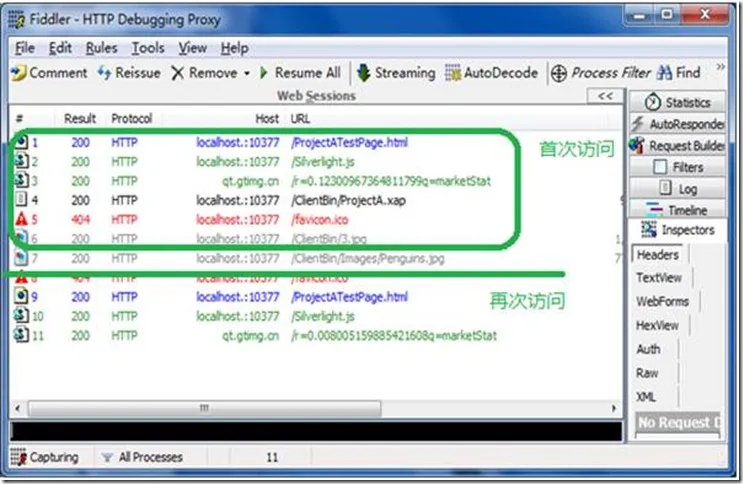The width and height of the screenshot is (743, 484).
Task: Switch to the Timeline tab
Action: point(678,210)
